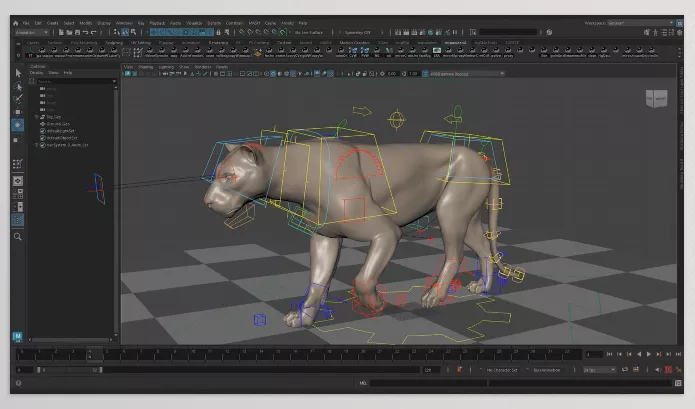The height and width of the screenshot is (409, 695).
Task: Show the Channel Box sidebar icon
Action: coord(679,32)
